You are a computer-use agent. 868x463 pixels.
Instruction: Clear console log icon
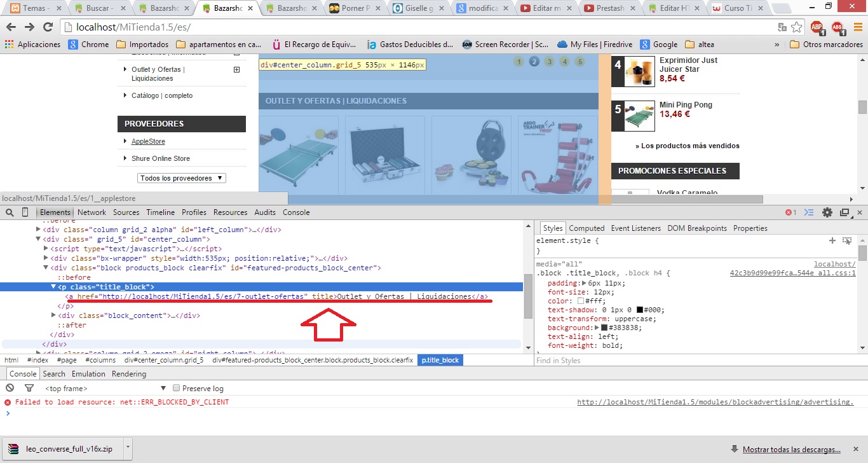10,388
